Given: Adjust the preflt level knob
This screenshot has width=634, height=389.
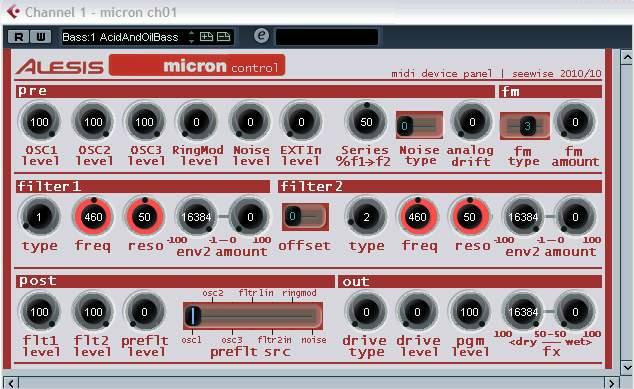Looking at the screenshot, I should pos(144,312).
